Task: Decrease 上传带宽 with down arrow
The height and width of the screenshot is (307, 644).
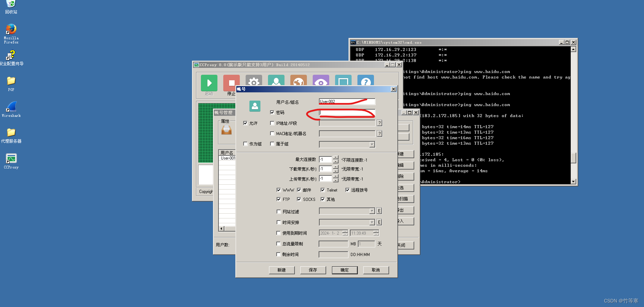Action: 336,181
